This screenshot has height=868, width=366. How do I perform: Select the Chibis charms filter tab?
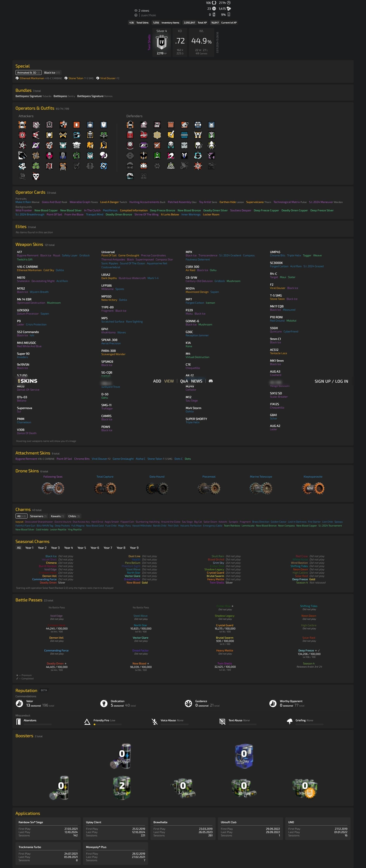[x=74, y=516]
